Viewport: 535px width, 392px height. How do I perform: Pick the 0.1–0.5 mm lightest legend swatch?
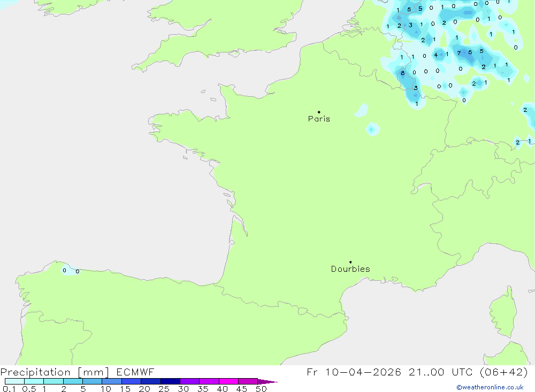click(14, 382)
